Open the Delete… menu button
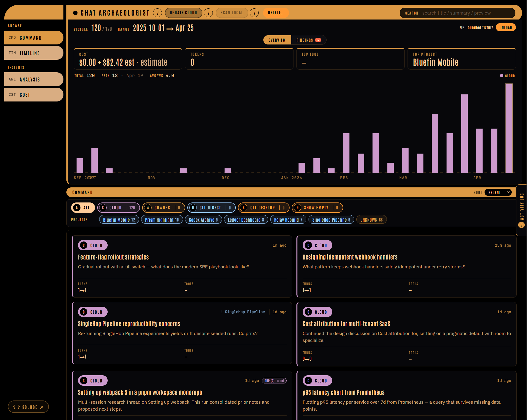This screenshot has width=527, height=420. pos(276,13)
